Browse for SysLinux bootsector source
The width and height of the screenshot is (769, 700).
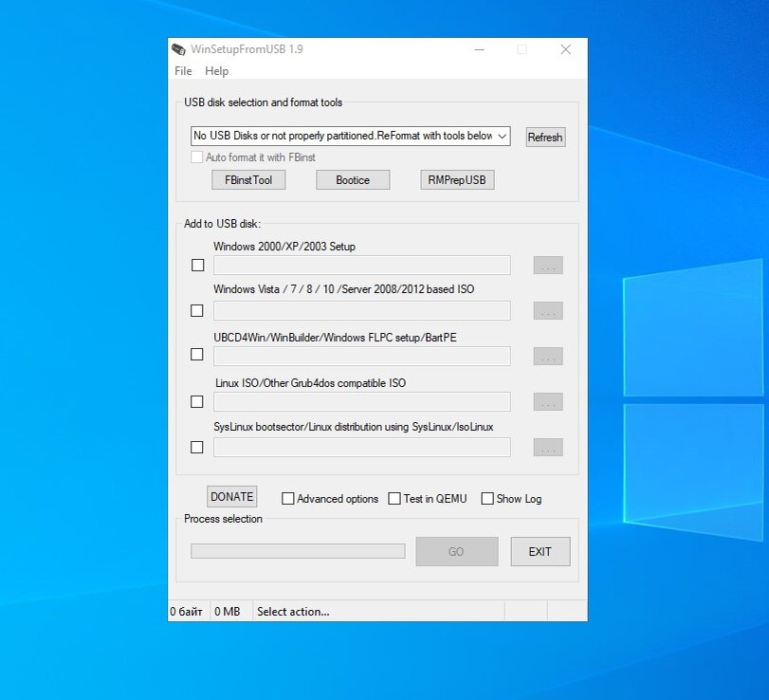coord(548,448)
